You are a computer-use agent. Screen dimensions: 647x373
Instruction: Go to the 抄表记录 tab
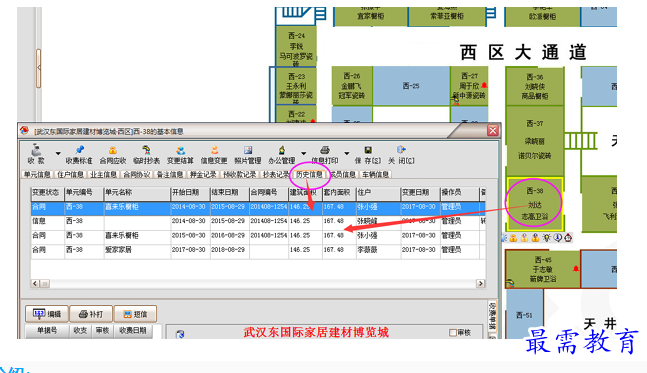[x=276, y=175]
